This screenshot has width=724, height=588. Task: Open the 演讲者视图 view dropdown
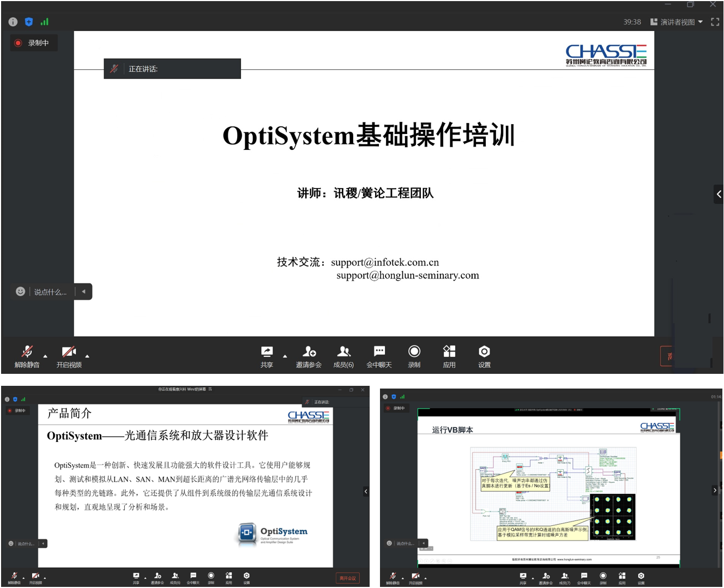(x=677, y=22)
